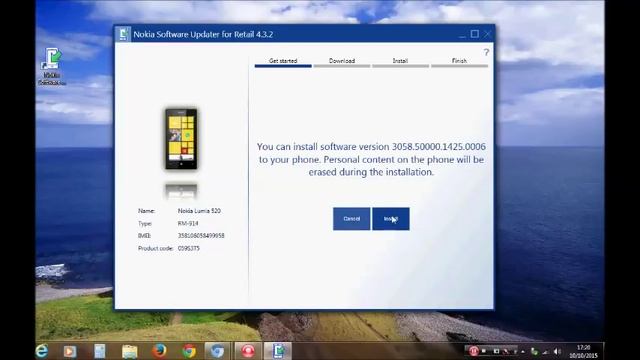Image resolution: width=640 pixels, height=360 pixels.
Task: Click the Cancel button
Action: point(351,219)
